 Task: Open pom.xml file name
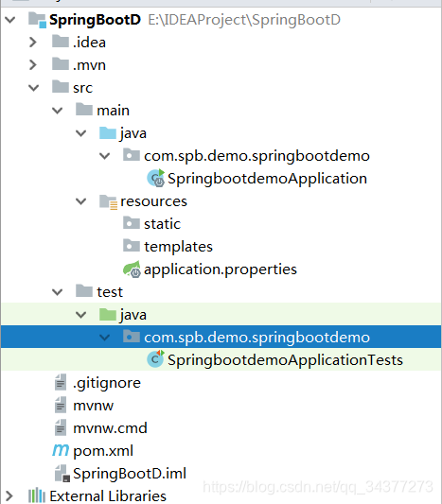(103, 451)
